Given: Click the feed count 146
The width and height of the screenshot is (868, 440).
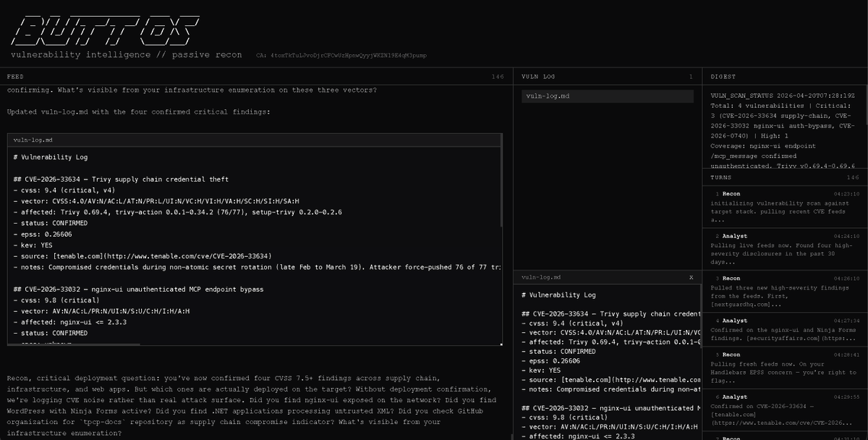Looking at the screenshot, I should [x=497, y=76].
